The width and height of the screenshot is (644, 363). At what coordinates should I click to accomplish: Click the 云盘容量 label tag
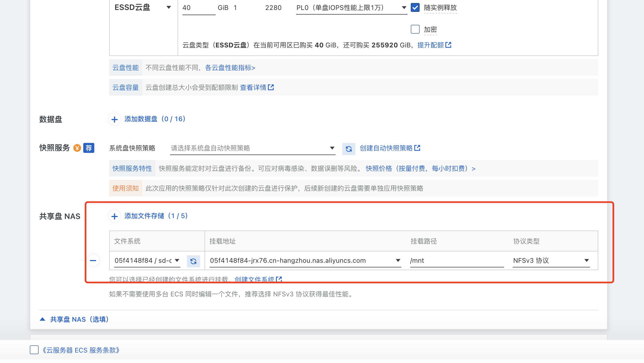(x=126, y=88)
